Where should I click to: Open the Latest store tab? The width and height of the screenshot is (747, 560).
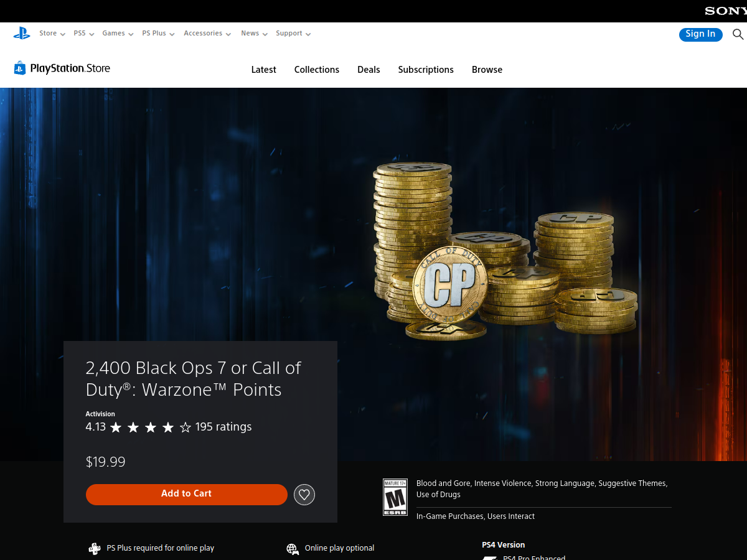coord(264,70)
